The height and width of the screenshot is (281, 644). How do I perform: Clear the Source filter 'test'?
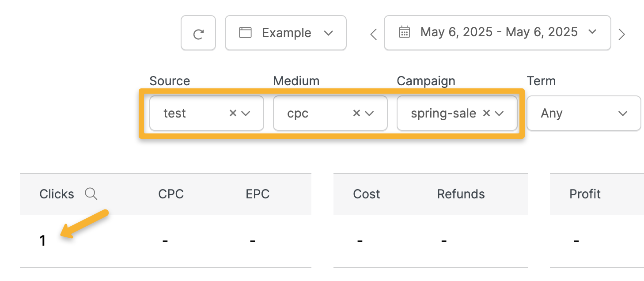[233, 113]
